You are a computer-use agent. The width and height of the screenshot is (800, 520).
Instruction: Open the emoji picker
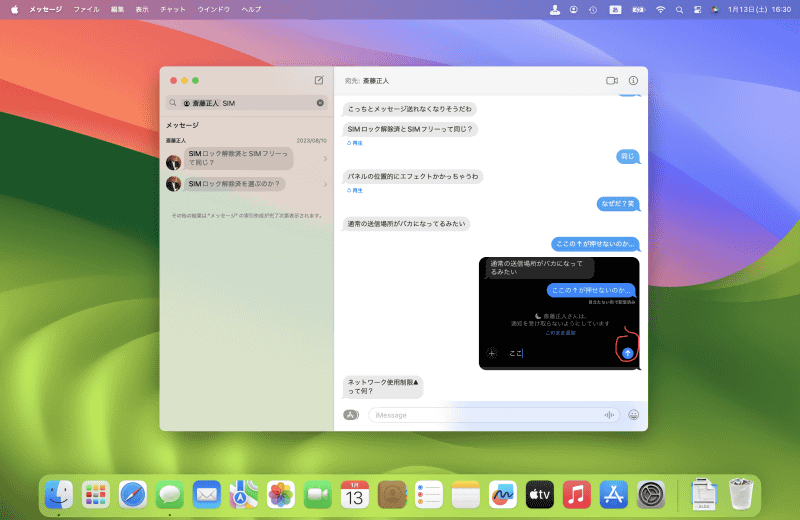click(x=633, y=415)
